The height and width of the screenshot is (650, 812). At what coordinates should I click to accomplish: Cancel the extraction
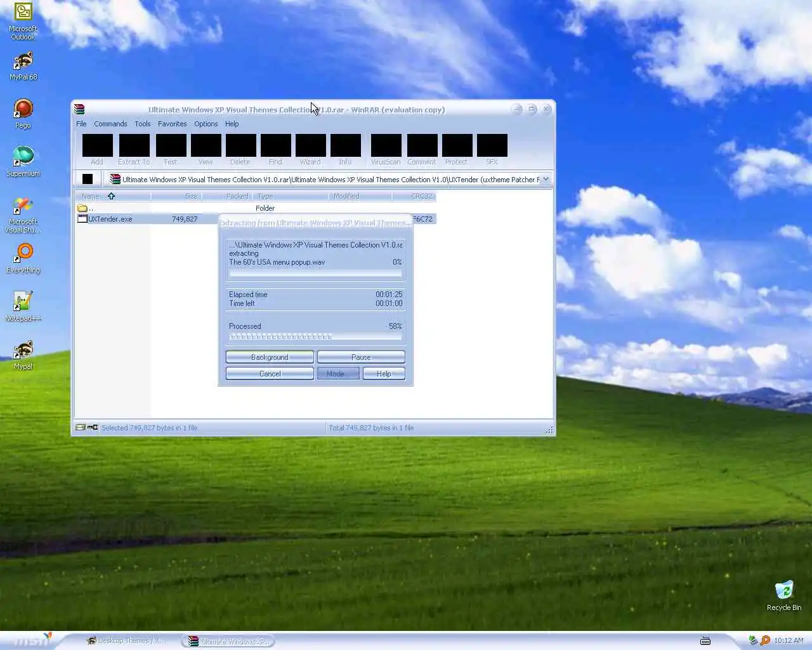tap(270, 374)
